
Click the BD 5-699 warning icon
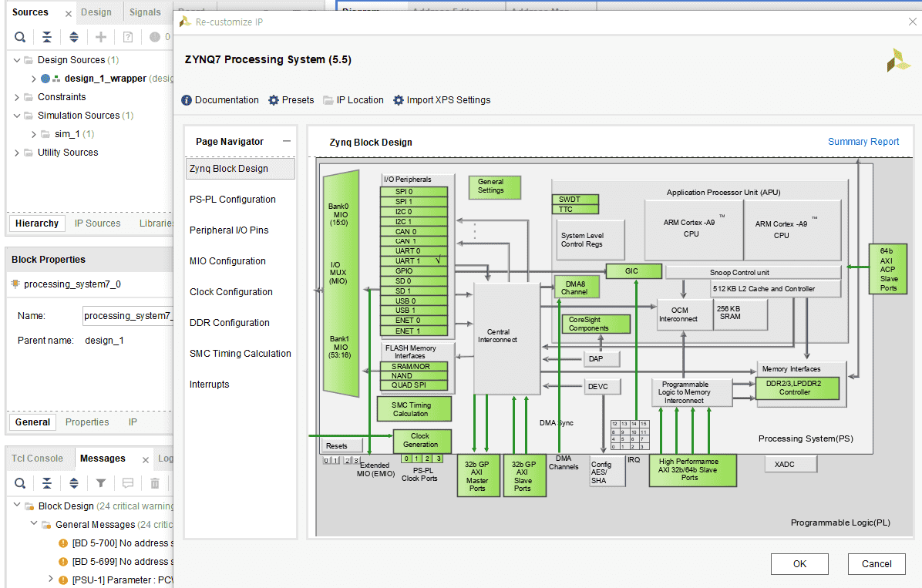(x=63, y=562)
